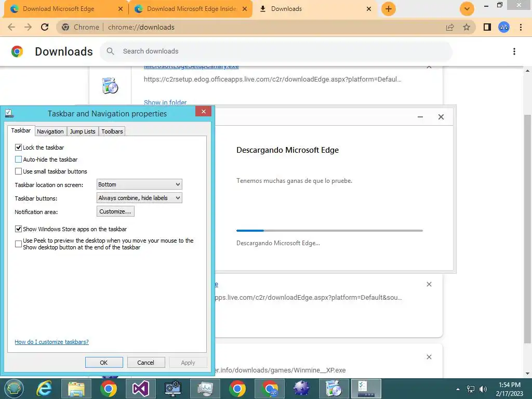Expand Taskbar location on screen dropdown

139,184
